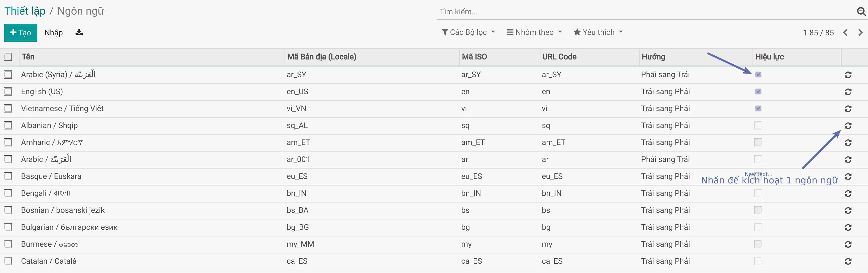Screen dimensions: 868x273
Task: Toggle the select-all checkbox in header
Action: coord(8,57)
